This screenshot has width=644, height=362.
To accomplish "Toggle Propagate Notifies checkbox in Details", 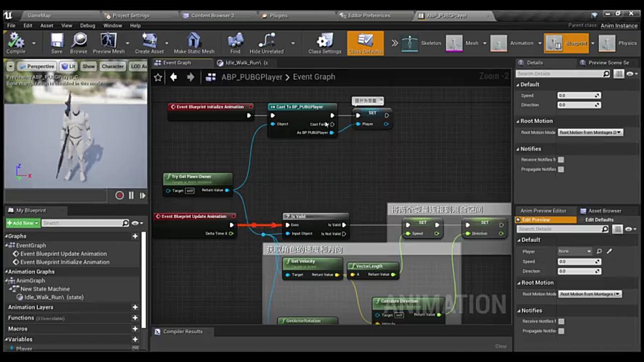I will (561, 169).
